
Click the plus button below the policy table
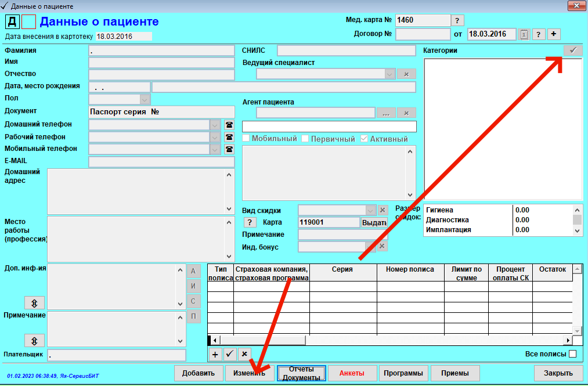point(215,353)
